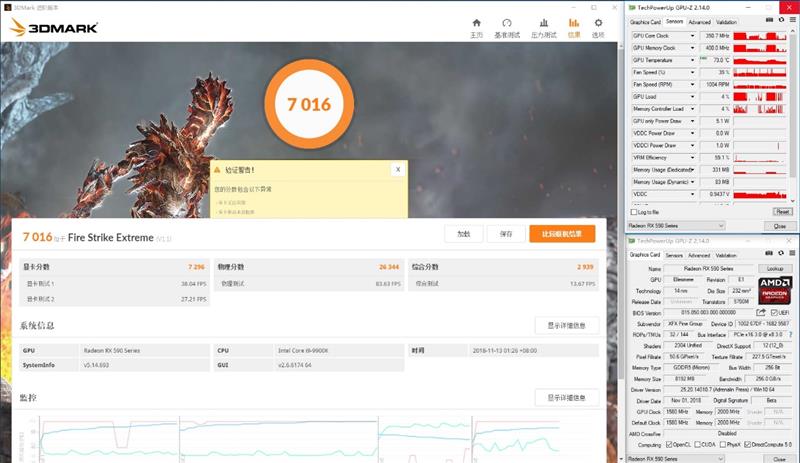Open the GPU Temperature sensor dropdown

[x=692, y=60]
